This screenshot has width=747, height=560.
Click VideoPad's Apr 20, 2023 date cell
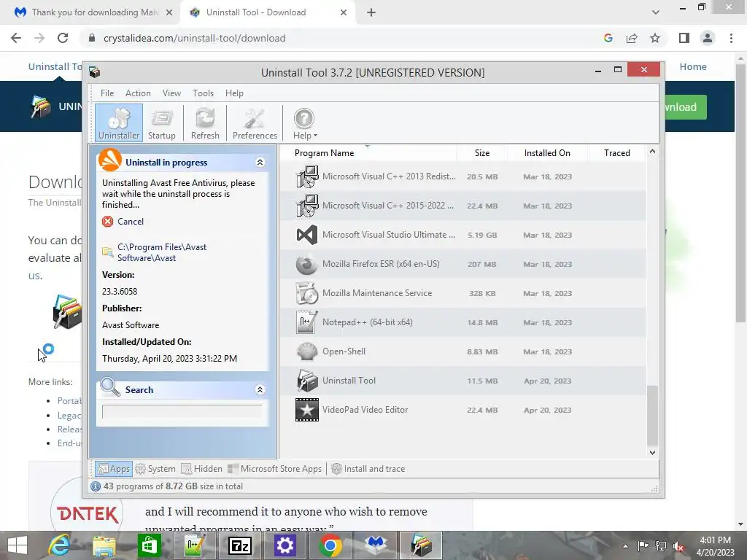(x=547, y=410)
